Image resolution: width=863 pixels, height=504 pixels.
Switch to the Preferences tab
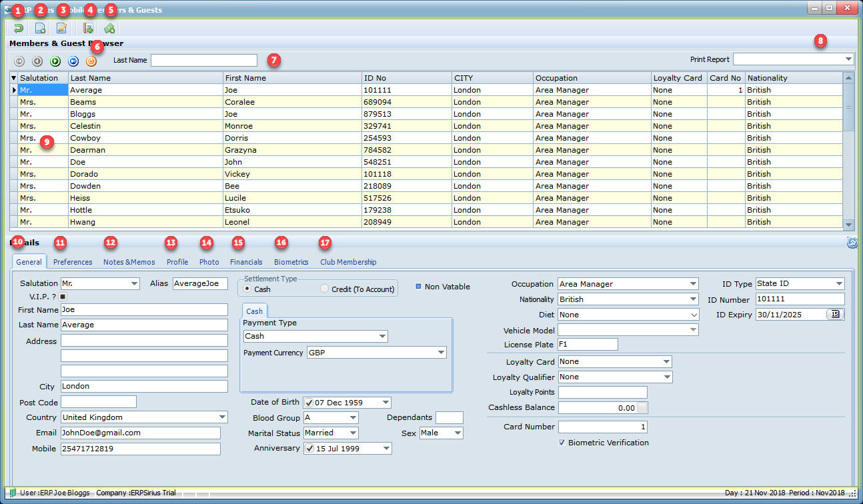pyautogui.click(x=73, y=262)
